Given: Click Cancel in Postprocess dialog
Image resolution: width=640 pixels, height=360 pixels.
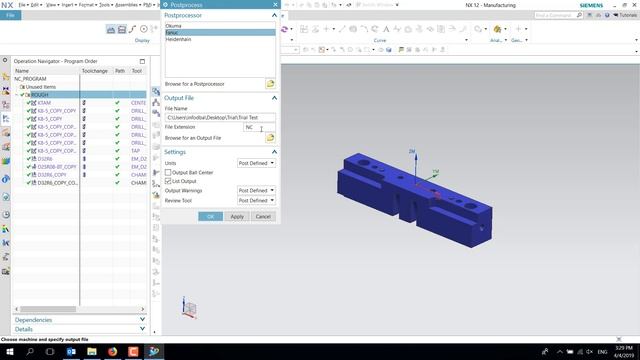Looking at the screenshot, I should (263, 216).
